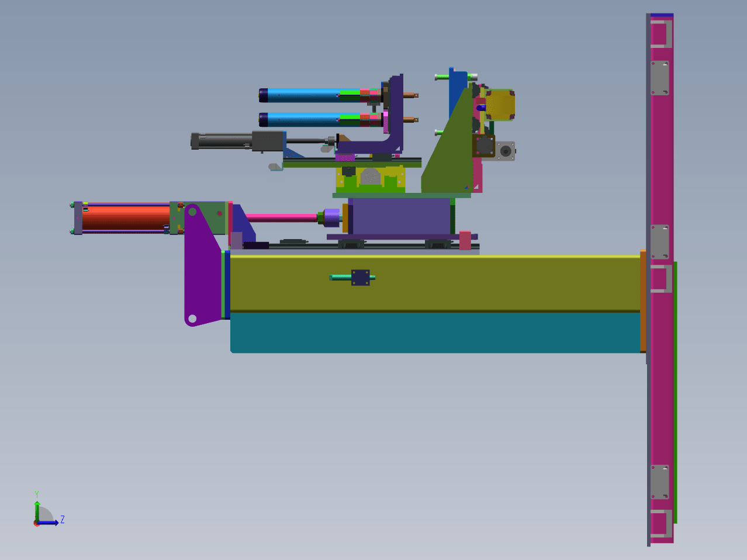This screenshot has width=747, height=560.
Task: Select the gray stepper motor face
Action: pos(506,151)
